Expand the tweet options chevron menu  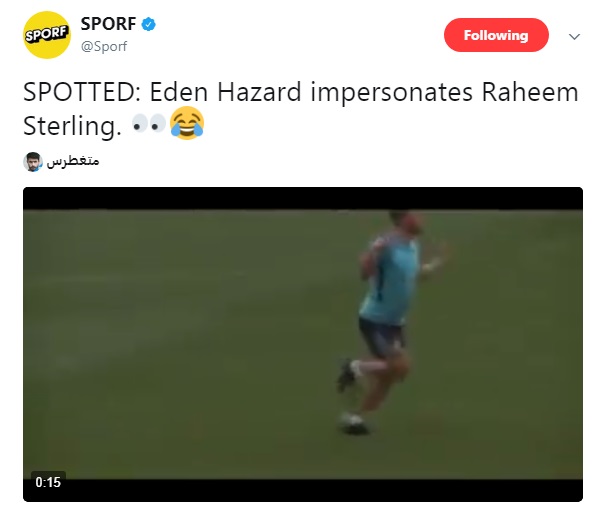point(574,37)
